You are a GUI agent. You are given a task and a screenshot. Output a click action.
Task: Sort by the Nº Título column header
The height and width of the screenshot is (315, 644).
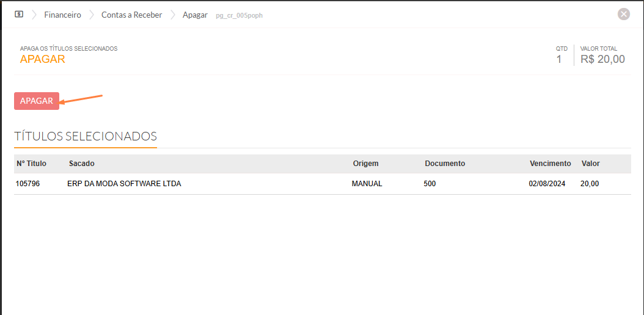point(32,164)
